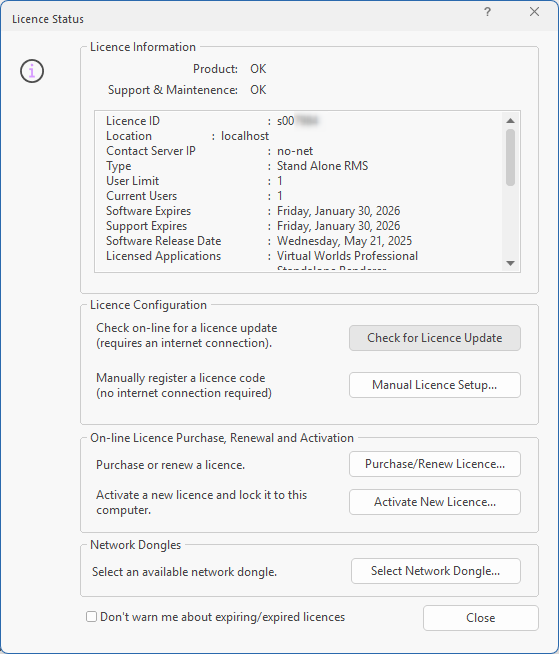The height and width of the screenshot is (654, 559).
Task: Open Select Network Dongle dialog
Action: tap(436, 571)
